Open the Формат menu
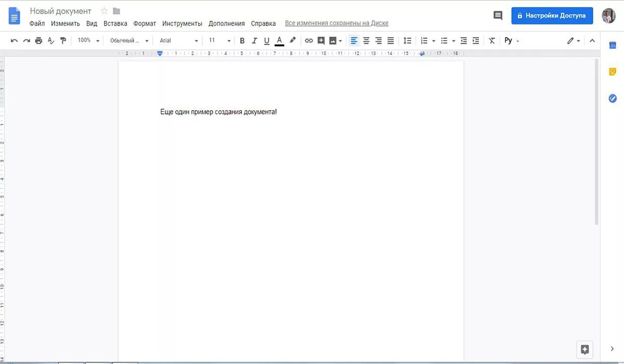624x364 pixels. tap(145, 23)
